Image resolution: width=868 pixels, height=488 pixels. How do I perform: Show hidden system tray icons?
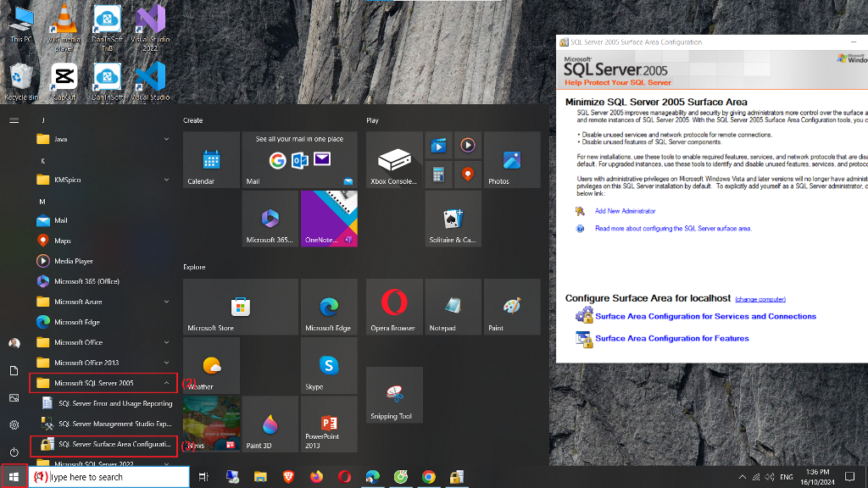pos(742,477)
